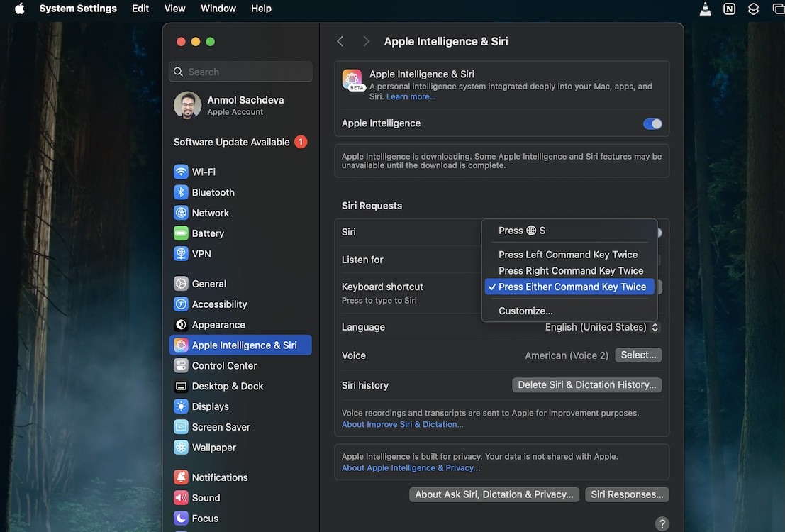
Task: Open Displays settings icon
Action: [181, 406]
